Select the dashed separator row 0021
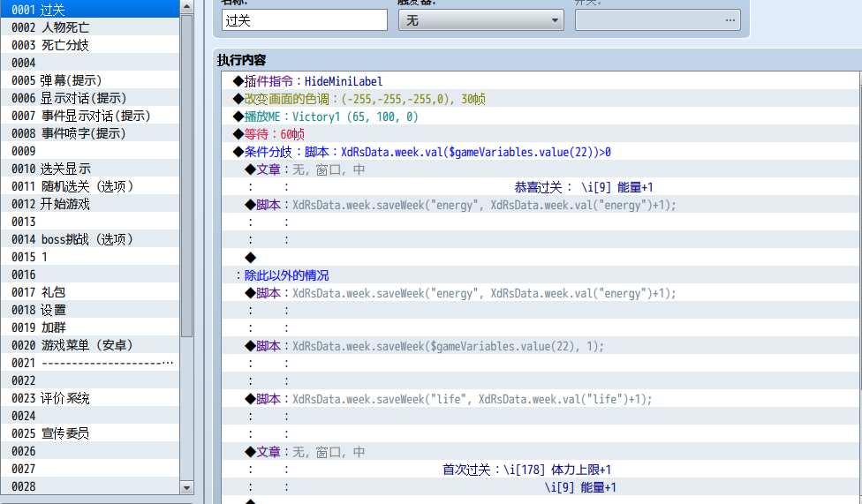 pos(90,363)
